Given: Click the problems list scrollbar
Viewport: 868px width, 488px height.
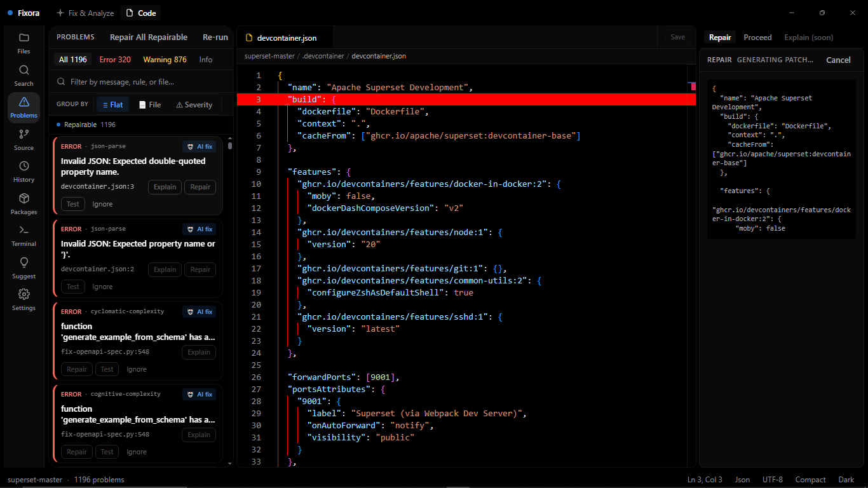Looking at the screenshot, I should 229,146.
